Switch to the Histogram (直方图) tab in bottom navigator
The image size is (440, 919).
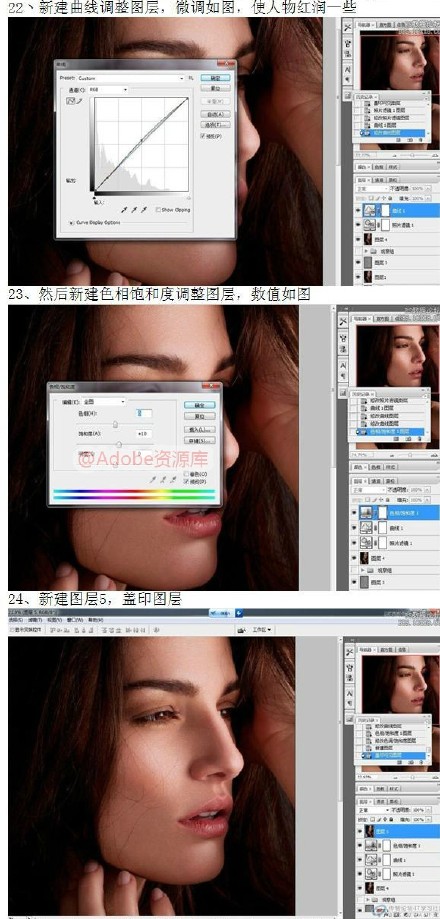(x=387, y=649)
